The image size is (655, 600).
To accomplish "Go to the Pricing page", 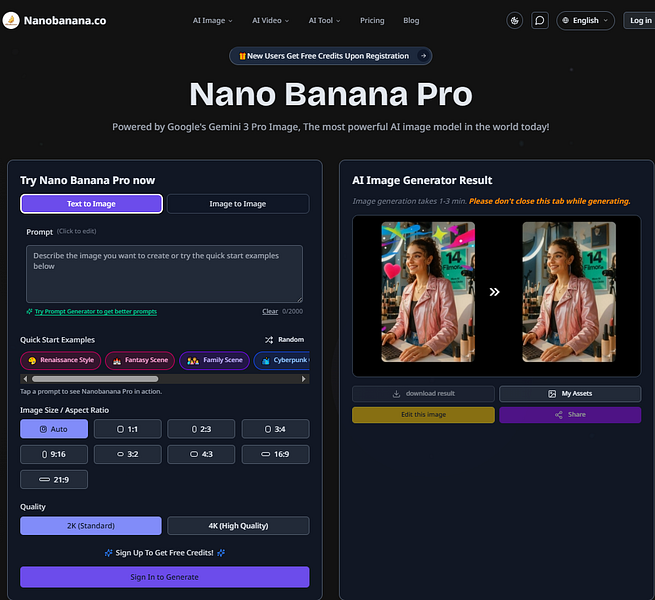I will [x=372, y=20].
